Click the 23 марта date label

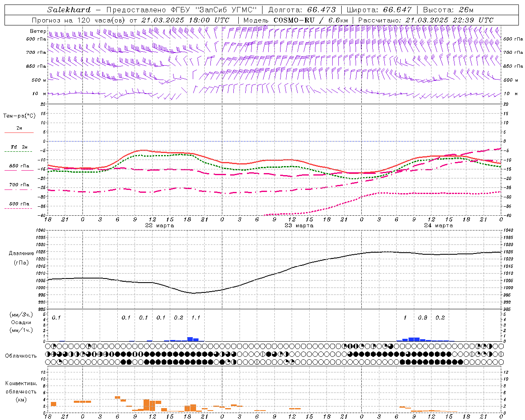coord(299,226)
